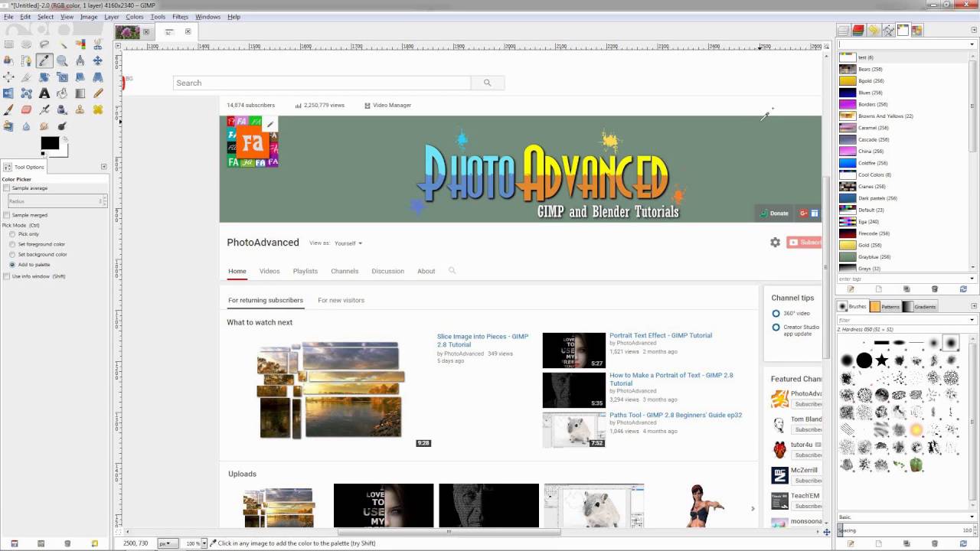980x551 pixels.
Task: Select the Blend gradient tool
Action: [80, 93]
